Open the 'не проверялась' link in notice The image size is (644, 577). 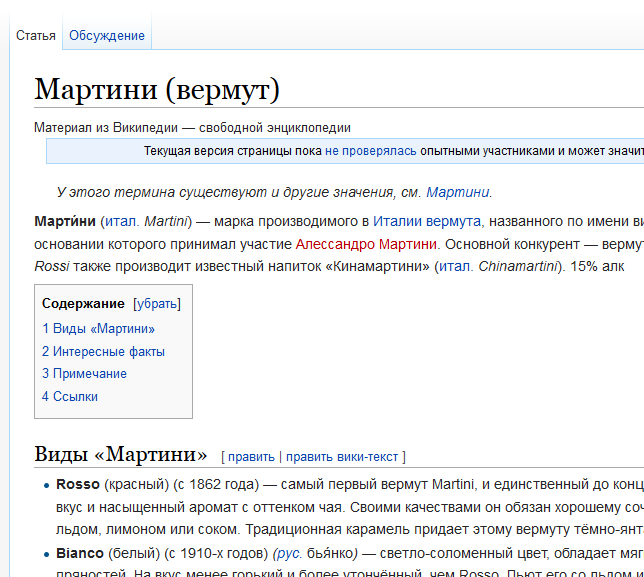[x=370, y=151]
